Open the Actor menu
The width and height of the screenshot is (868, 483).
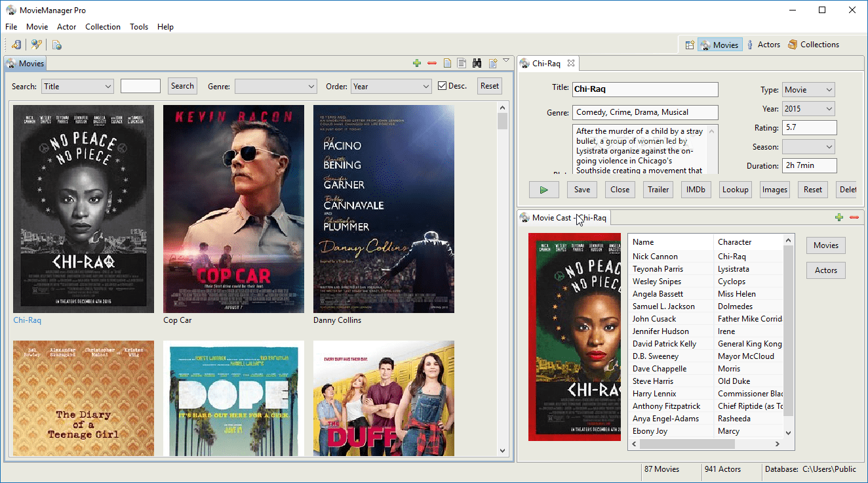click(67, 27)
